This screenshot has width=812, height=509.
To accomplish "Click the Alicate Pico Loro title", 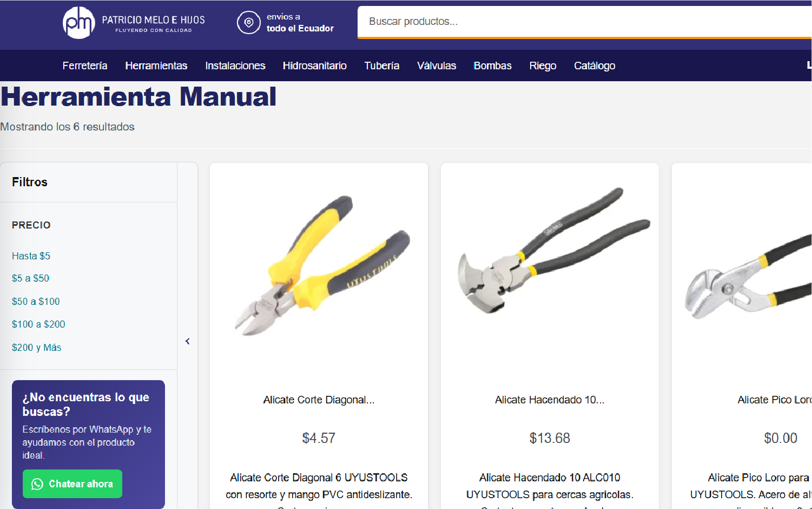I will [775, 400].
